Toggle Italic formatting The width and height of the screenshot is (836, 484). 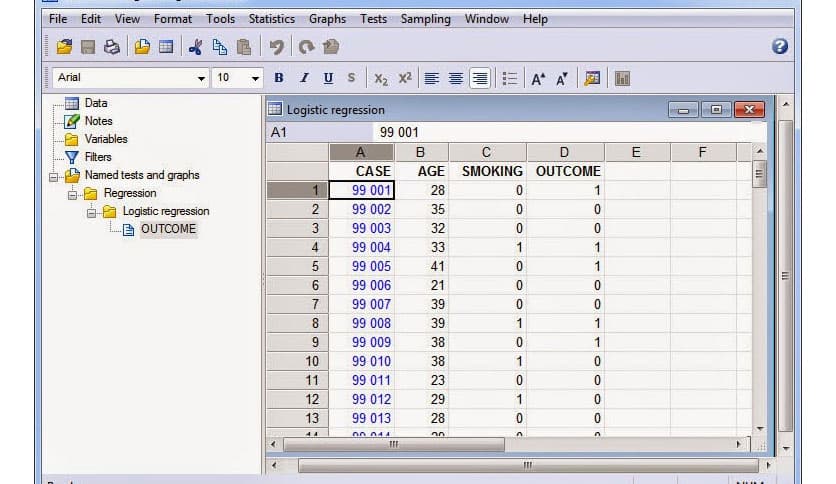pyautogui.click(x=304, y=78)
